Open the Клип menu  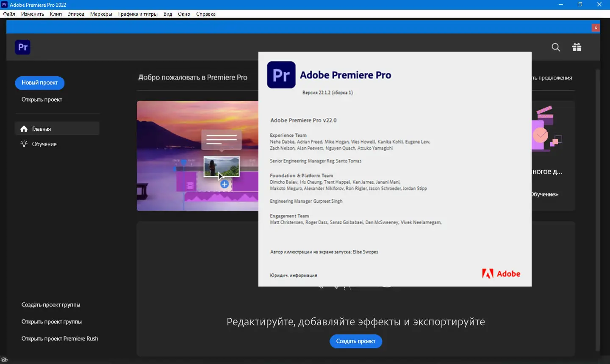coord(56,14)
